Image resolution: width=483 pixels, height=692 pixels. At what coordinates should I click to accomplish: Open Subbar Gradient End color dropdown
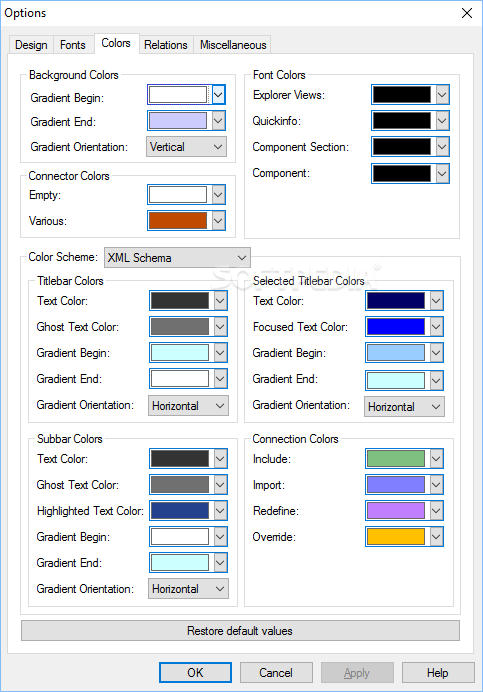[221, 563]
